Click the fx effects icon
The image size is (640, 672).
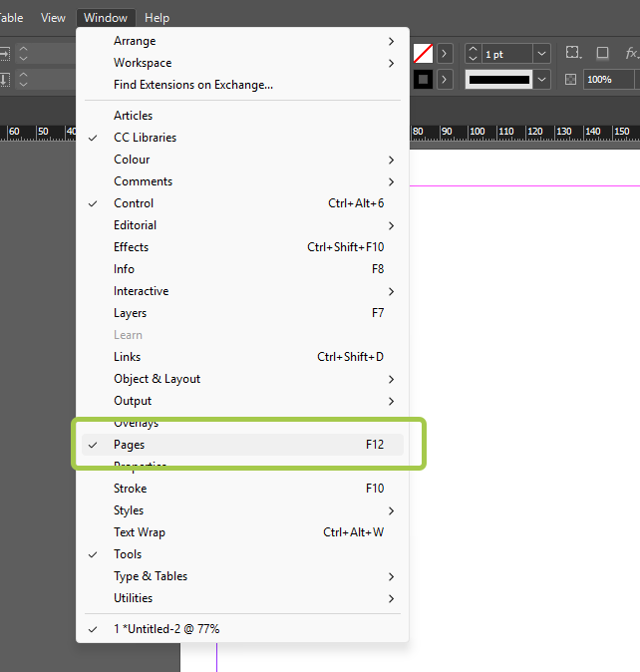click(631, 54)
